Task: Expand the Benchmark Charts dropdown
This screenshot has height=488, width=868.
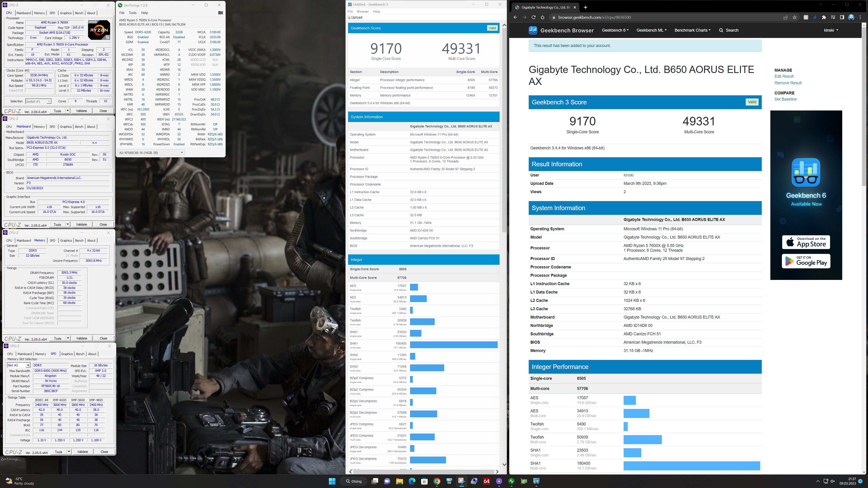Action: (x=692, y=30)
